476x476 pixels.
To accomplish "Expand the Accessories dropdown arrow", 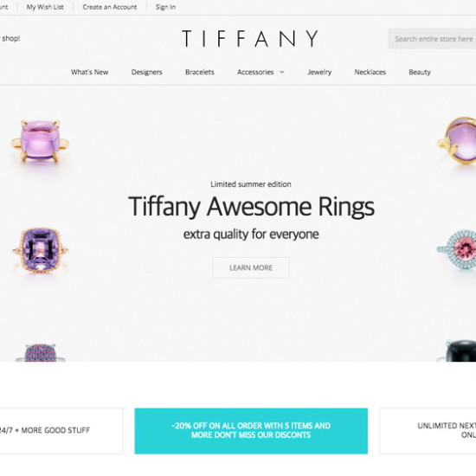I will (282, 72).
